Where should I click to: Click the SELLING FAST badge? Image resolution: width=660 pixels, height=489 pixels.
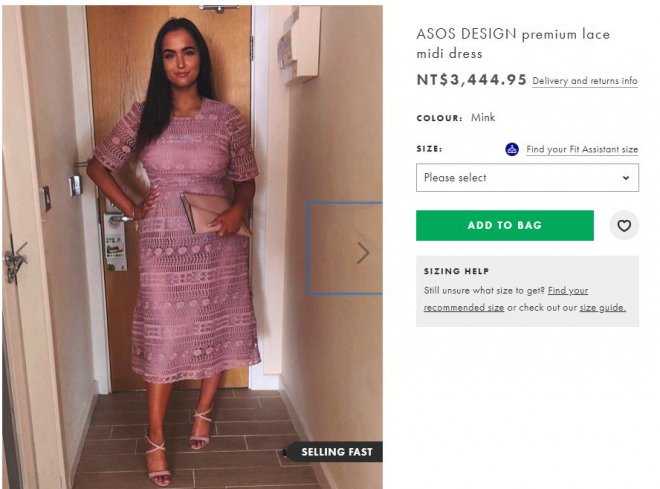coord(336,452)
